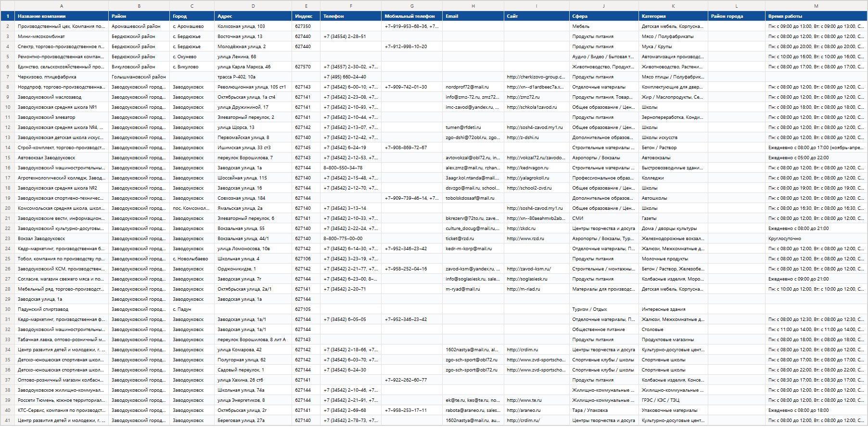Screen dimensions: 868x434
Task: Open the 'http://www.rzd.ru' site cell
Action: (x=536, y=239)
